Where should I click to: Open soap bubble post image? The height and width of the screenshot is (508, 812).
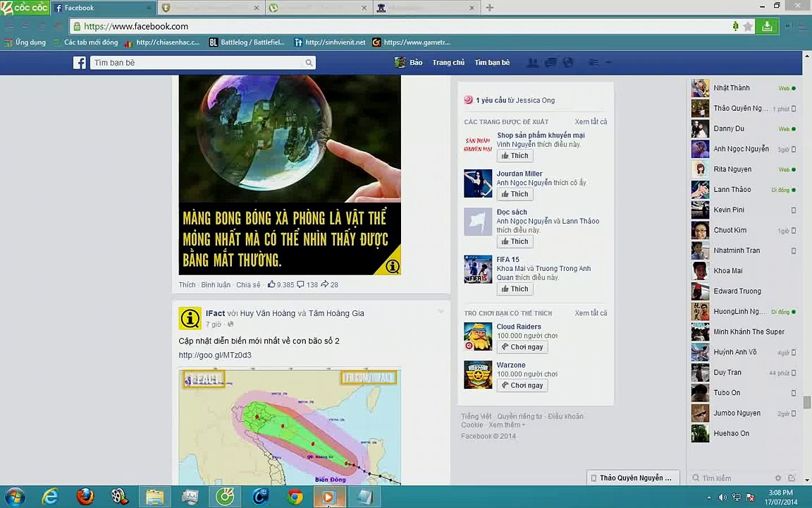290,175
